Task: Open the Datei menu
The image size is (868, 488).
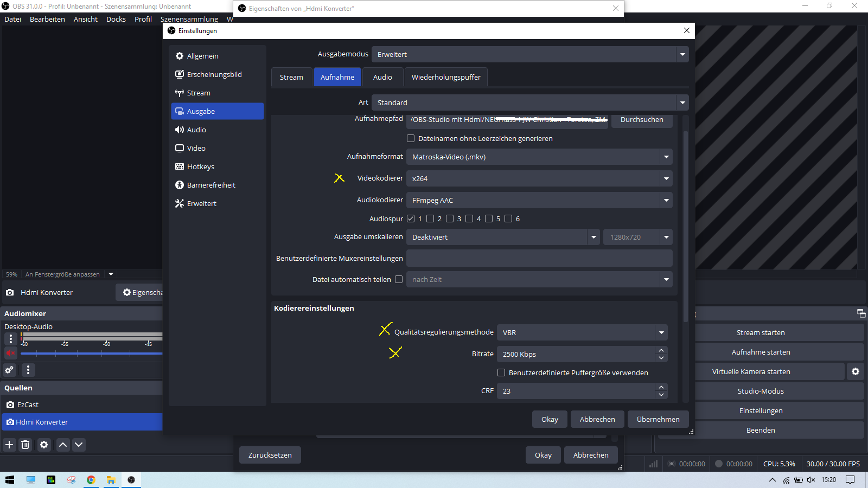Action: [x=13, y=19]
